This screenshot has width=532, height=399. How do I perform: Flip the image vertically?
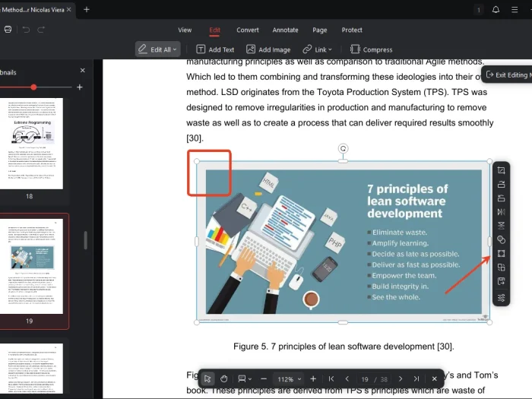502,226
